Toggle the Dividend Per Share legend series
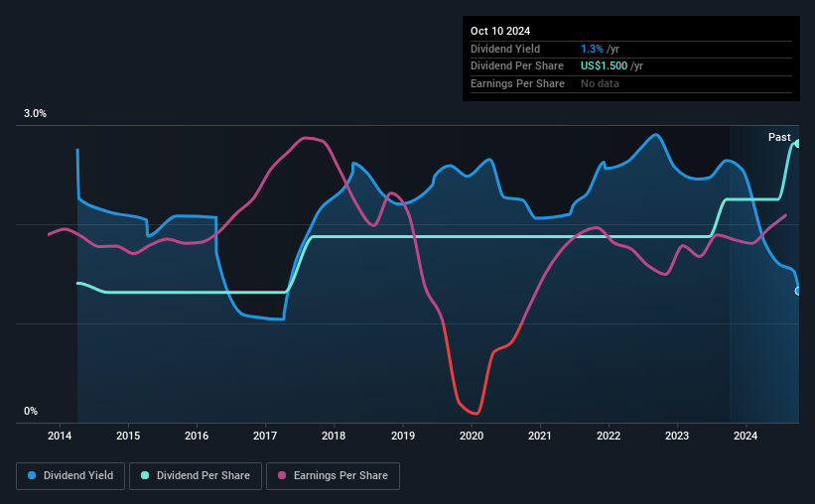This screenshot has height=504, width=815. 196,476
